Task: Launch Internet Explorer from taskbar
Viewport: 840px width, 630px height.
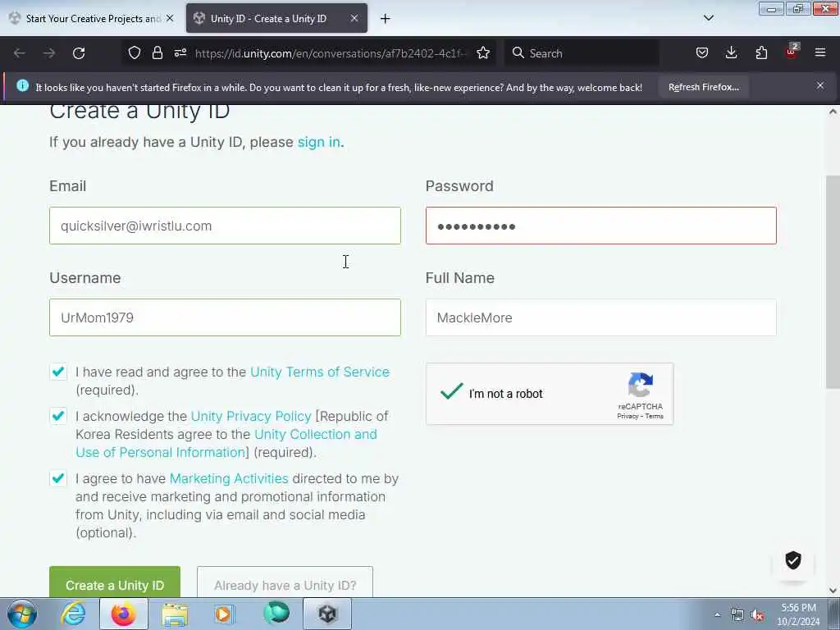Action: point(73,614)
